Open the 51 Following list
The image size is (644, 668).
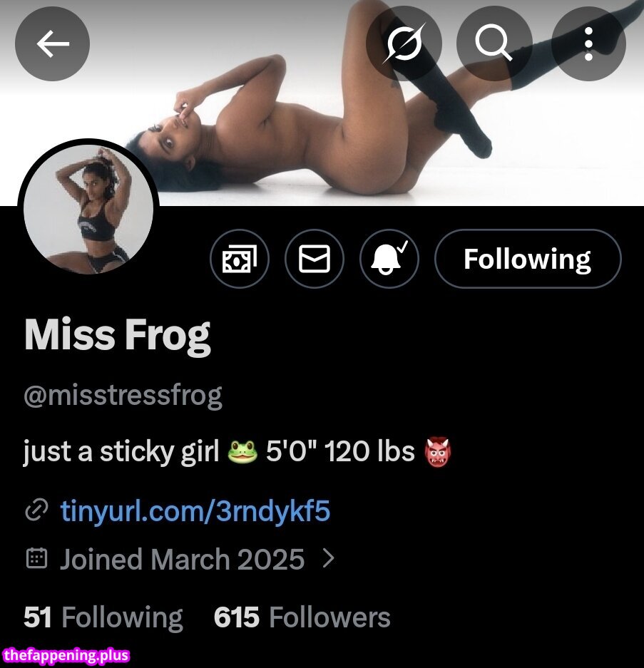pyautogui.click(x=103, y=617)
